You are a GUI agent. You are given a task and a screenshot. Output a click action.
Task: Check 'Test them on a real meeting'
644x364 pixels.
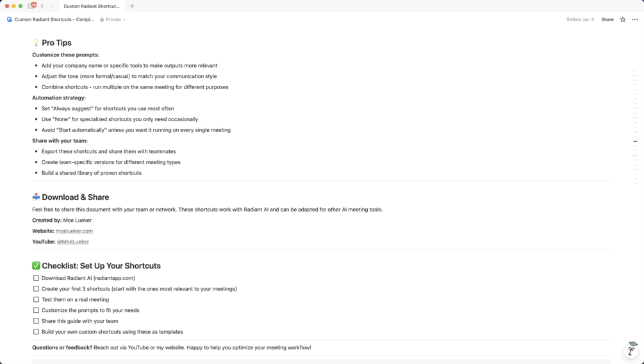coord(36,299)
